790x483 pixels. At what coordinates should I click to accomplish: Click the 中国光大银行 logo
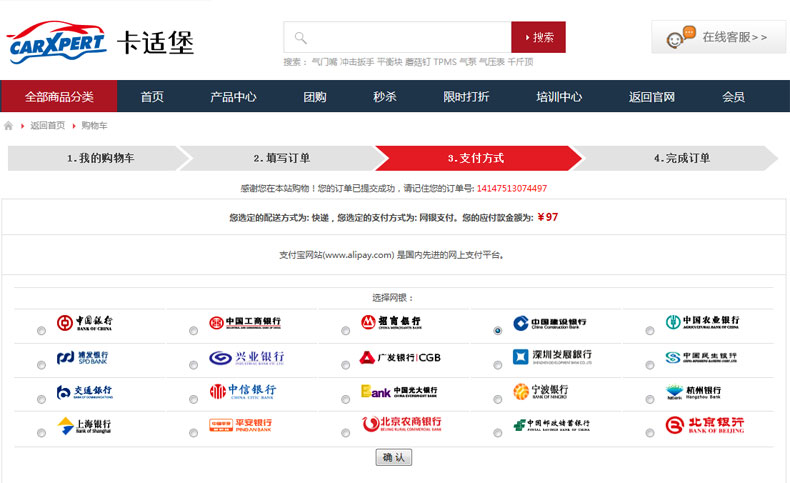pyautogui.click(x=399, y=392)
